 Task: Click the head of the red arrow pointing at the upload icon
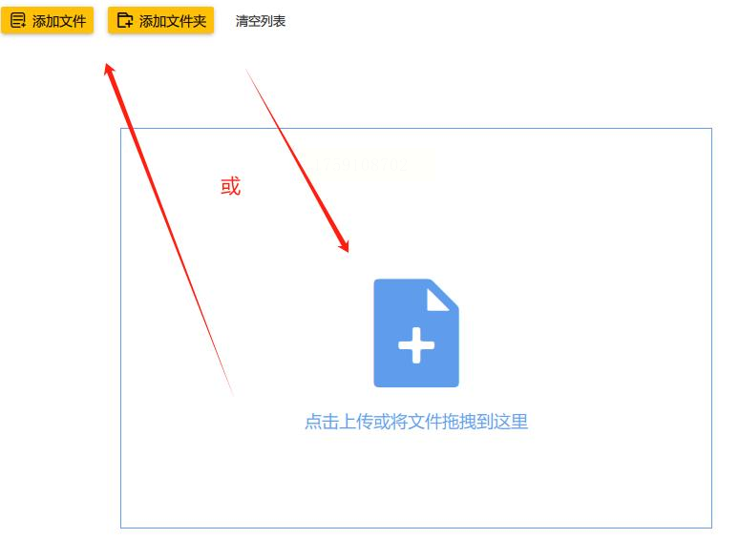[344, 245]
